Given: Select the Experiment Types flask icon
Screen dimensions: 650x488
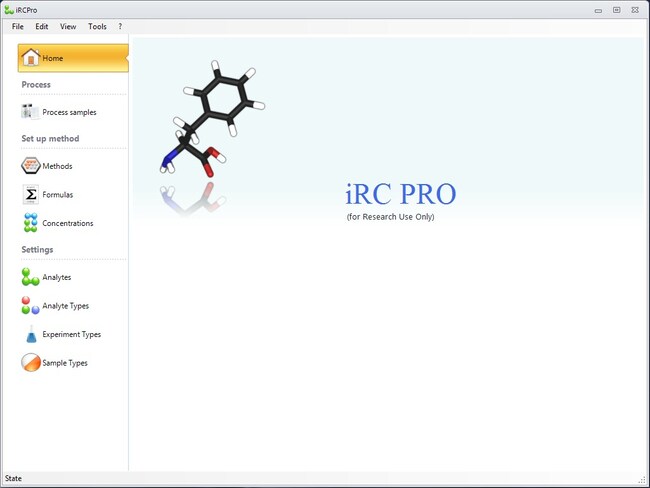Looking at the screenshot, I should [x=31, y=334].
